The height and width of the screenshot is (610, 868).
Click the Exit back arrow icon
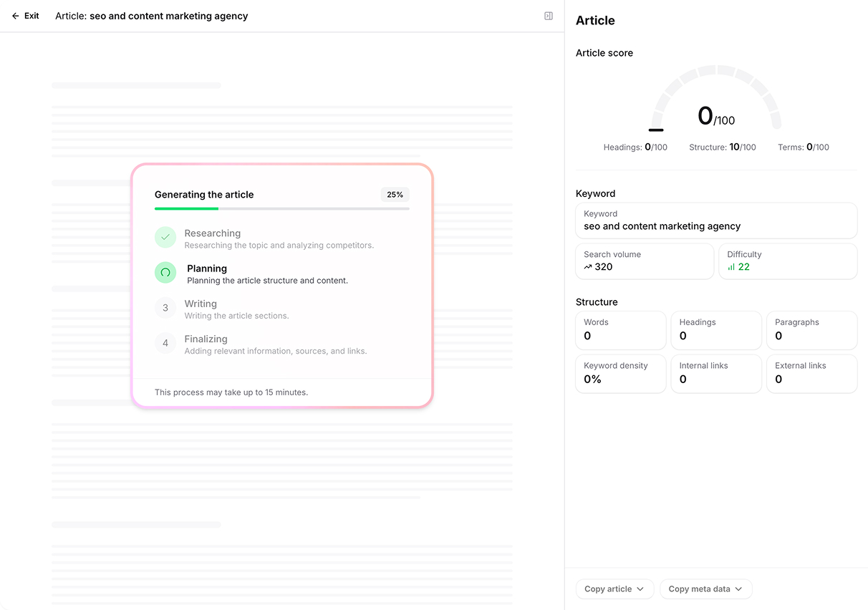(x=16, y=16)
